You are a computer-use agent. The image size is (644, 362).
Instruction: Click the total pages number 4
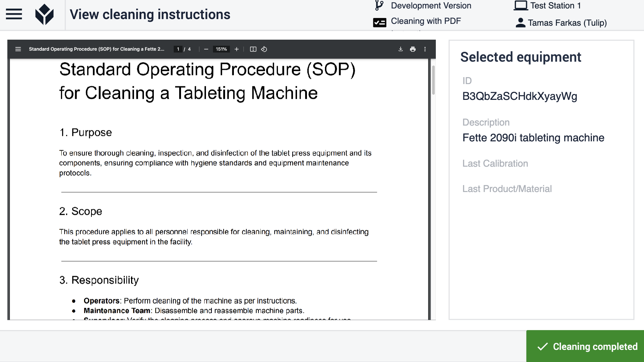tap(189, 49)
